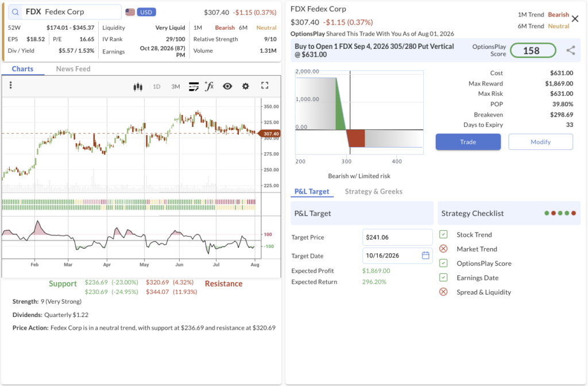Open the chart three-dot options menu
Viewport: 588px width, 386px height.
[x=10, y=85]
